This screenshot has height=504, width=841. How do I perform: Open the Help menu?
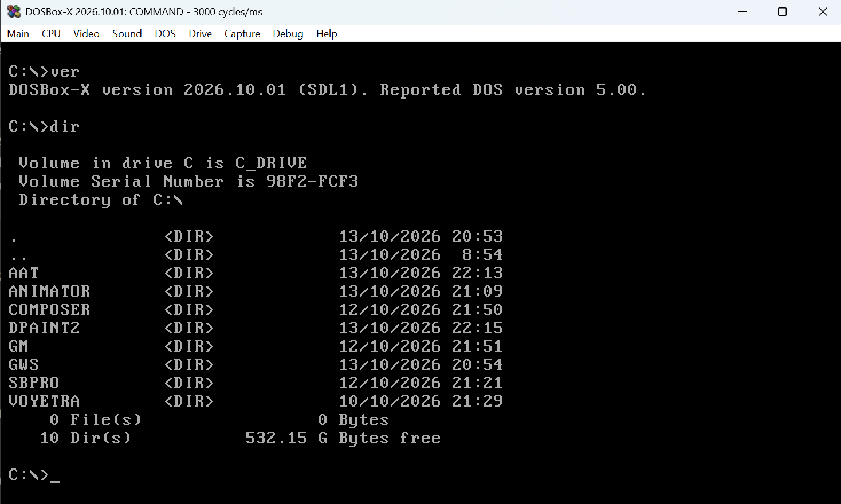click(x=327, y=34)
